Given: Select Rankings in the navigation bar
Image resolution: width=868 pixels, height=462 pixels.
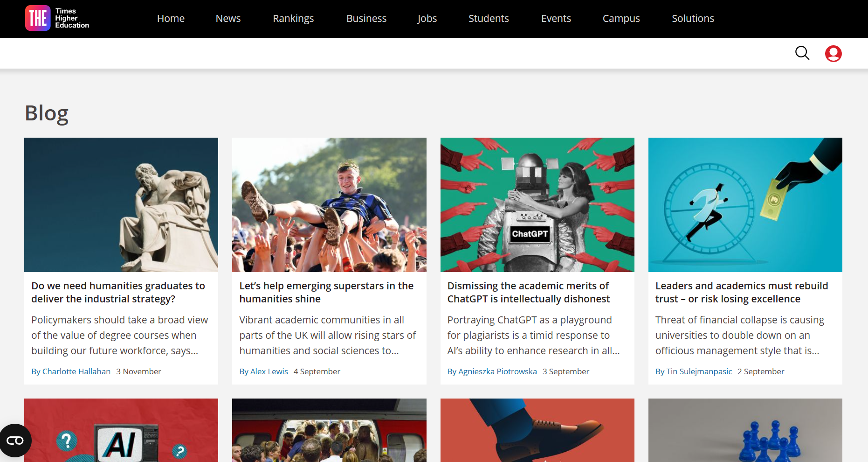Looking at the screenshot, I should [x=293, y=19].
